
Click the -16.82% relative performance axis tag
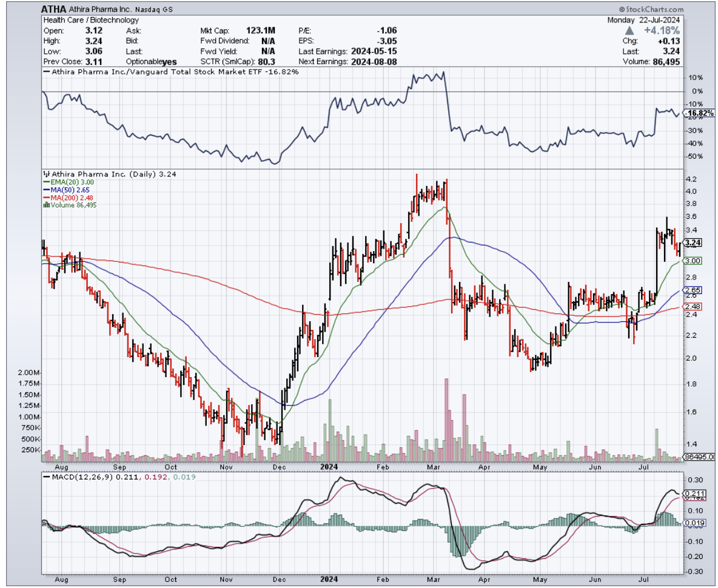coord(700,113)
